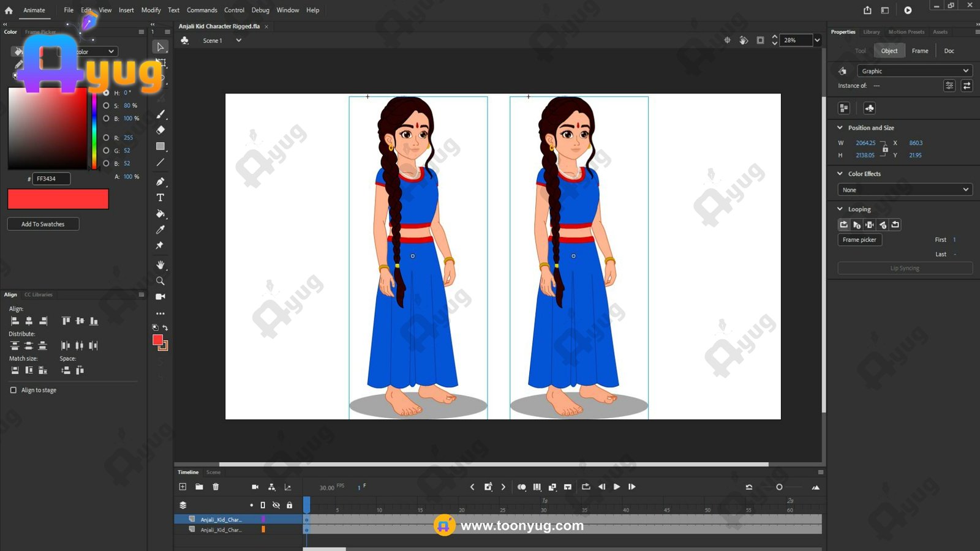Select the Eraser tool

point(160,130)
